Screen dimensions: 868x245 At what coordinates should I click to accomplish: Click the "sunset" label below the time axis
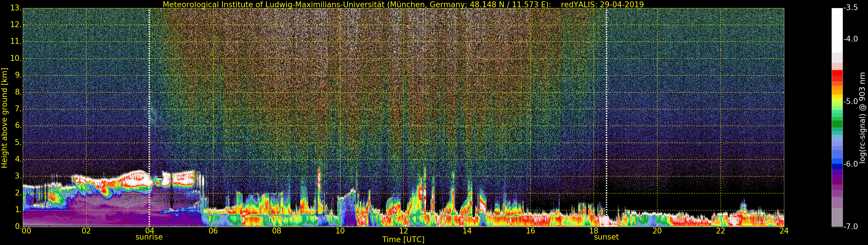click(606, 237)
